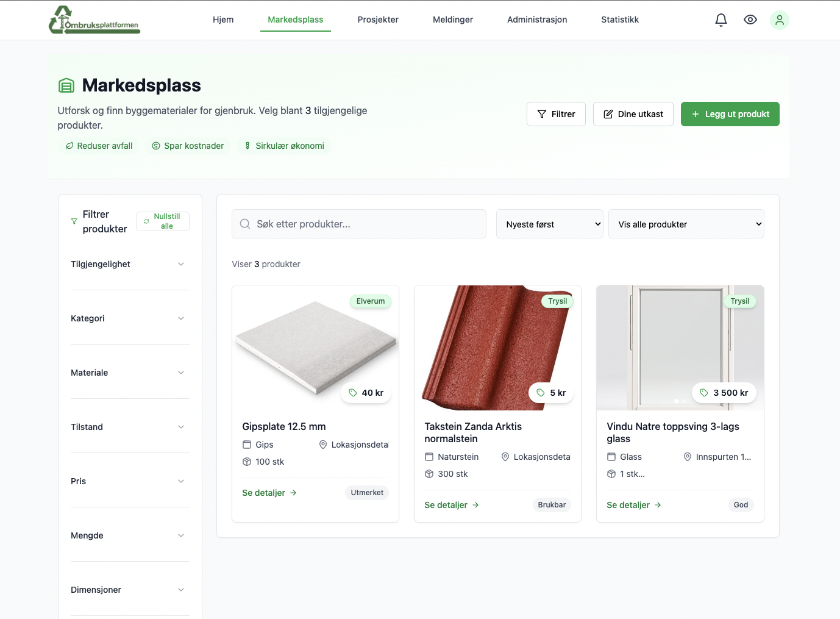This screenshot has height=619, width=840.
Task: Expand the Dimensjoner filter section
Action: coord(130,590)
